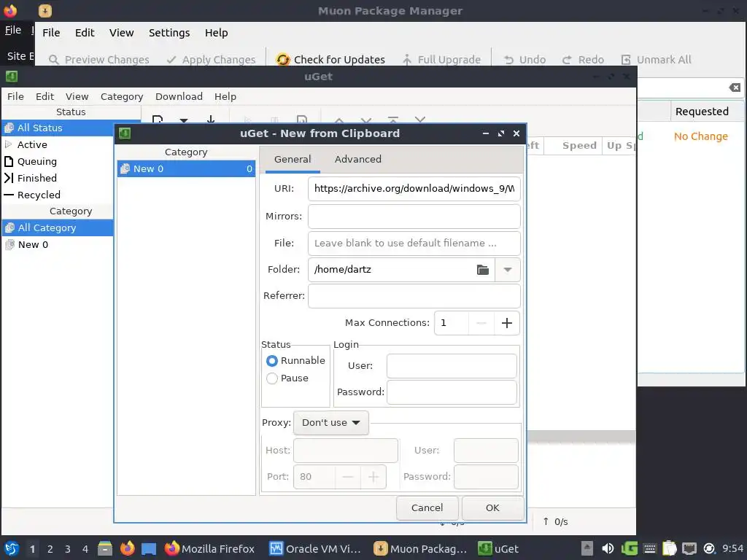Viewport: 747px width, 560px height.
Task: Select the Runnable status radio button
Action: (271, 361)
